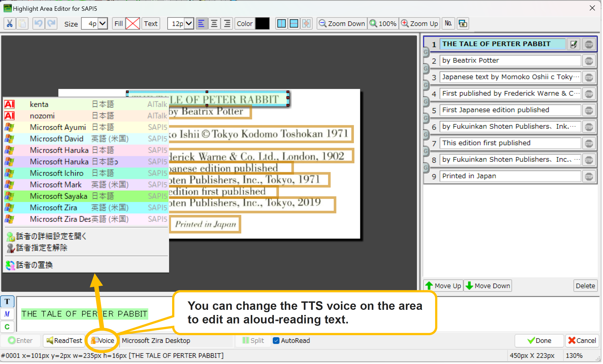Click the renumber areas icon next to No.
The width and height of the screenshot is (603, 364).
(463, 24)
